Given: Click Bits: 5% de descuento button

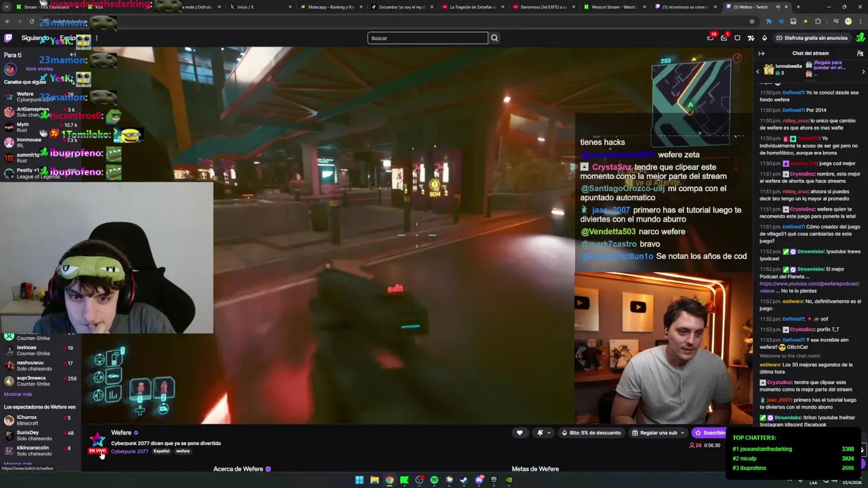Looking at the screenshot, I should 591,433.
